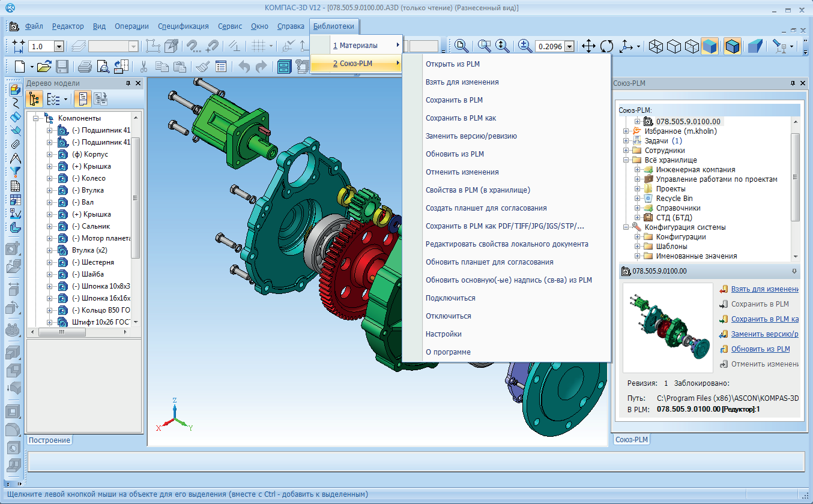Select the Spatial Curves tool icon

click(x=16, y=103)
